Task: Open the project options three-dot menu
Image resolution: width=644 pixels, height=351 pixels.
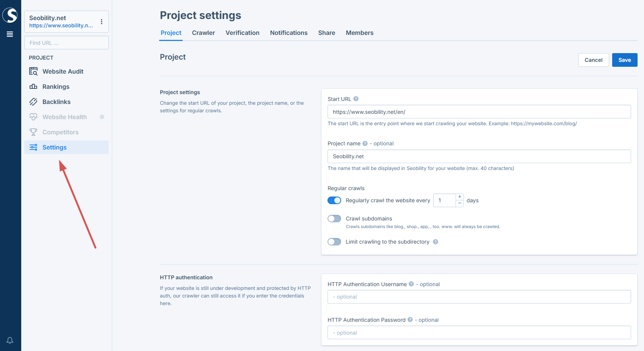Action: click(102, 22)
